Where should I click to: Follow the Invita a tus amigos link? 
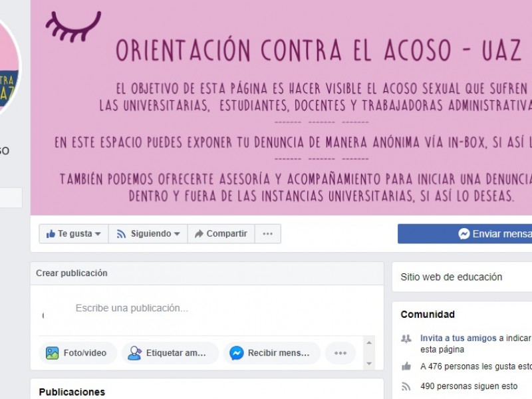click(x=458, y=338)
